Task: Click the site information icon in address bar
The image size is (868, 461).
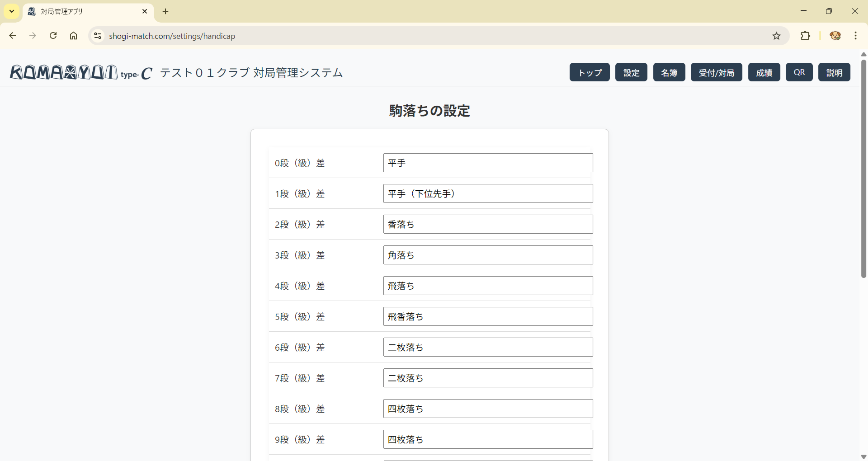Action: pyautogui.click(x=97, y=36)
